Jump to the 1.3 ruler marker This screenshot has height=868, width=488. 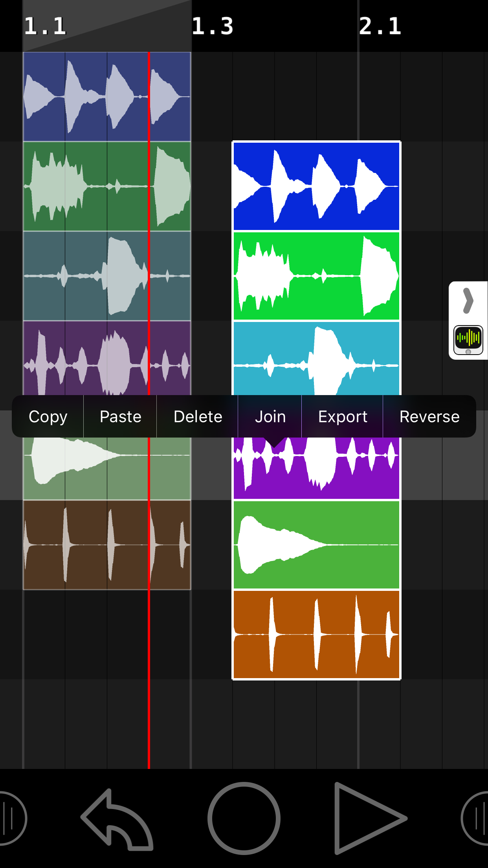pyautogui.click(x=213, y=26)
